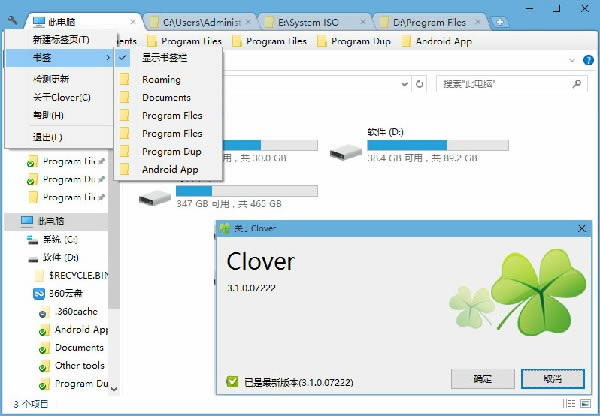The height and width of the screenshot is (416, 600).
Task: Select the 软件 (D:) drive icon in main pane
Action: (346, 152)
